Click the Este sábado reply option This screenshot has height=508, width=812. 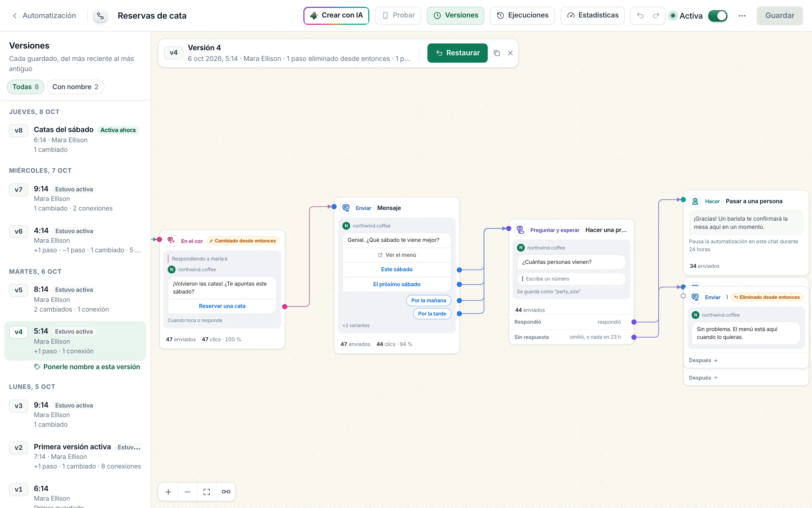397,269
